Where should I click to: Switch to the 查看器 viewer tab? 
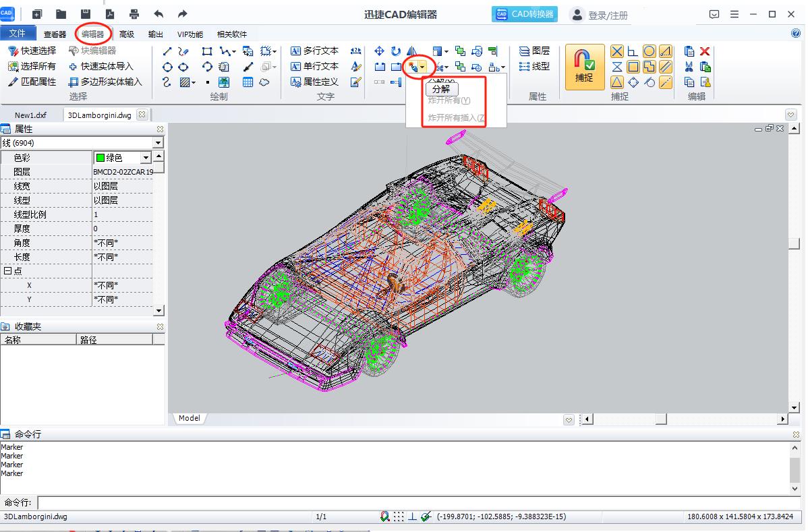[55, 34]
